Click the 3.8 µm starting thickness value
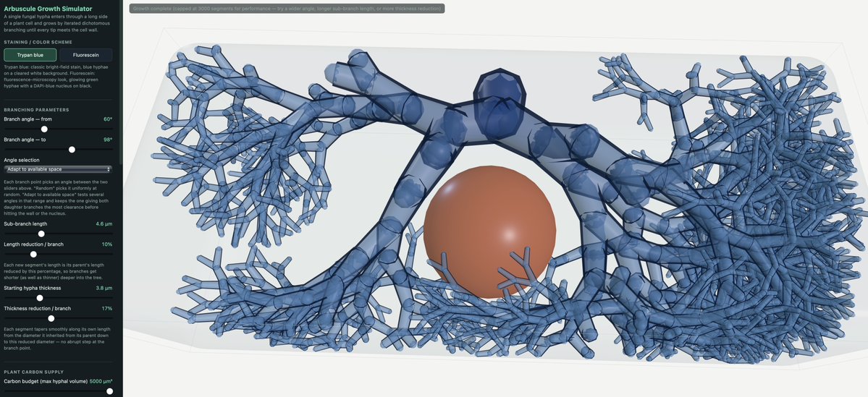868x397 pixels. pyautogui.click(x=104, y=288)
